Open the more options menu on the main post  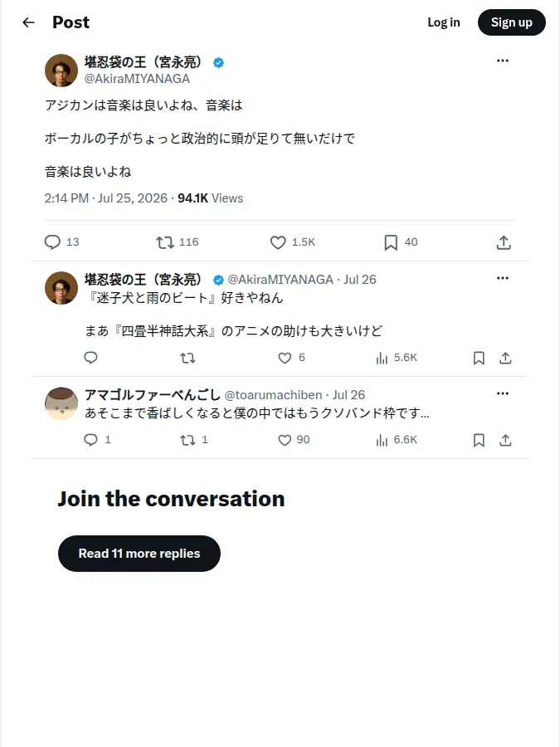click(x=503, y=61)
